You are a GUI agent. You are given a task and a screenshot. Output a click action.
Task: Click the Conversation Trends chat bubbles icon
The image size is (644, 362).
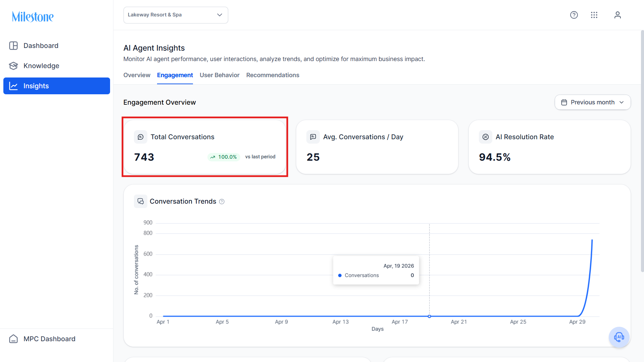141,201
